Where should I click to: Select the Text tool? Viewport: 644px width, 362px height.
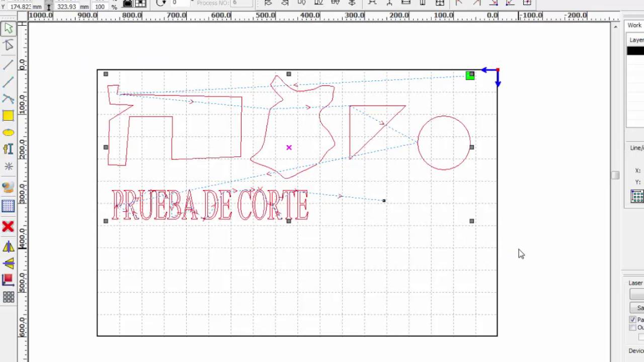[8, 149]
